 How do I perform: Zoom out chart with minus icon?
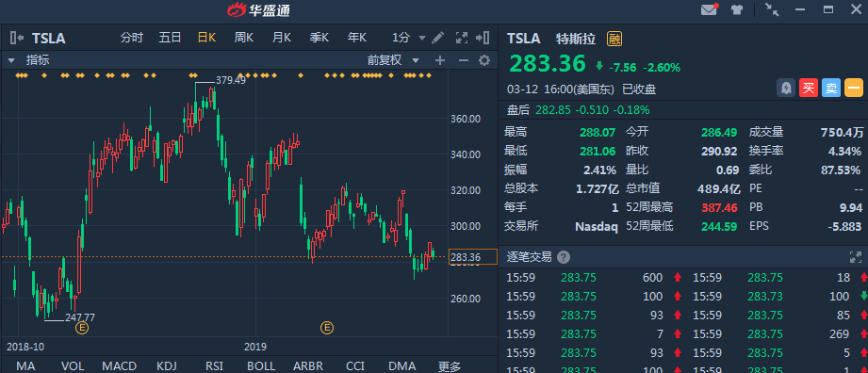tap(464, 60)
